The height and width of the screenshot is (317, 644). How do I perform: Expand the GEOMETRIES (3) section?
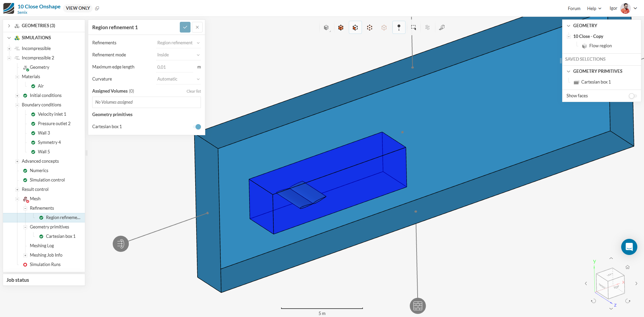click(9, 26)
